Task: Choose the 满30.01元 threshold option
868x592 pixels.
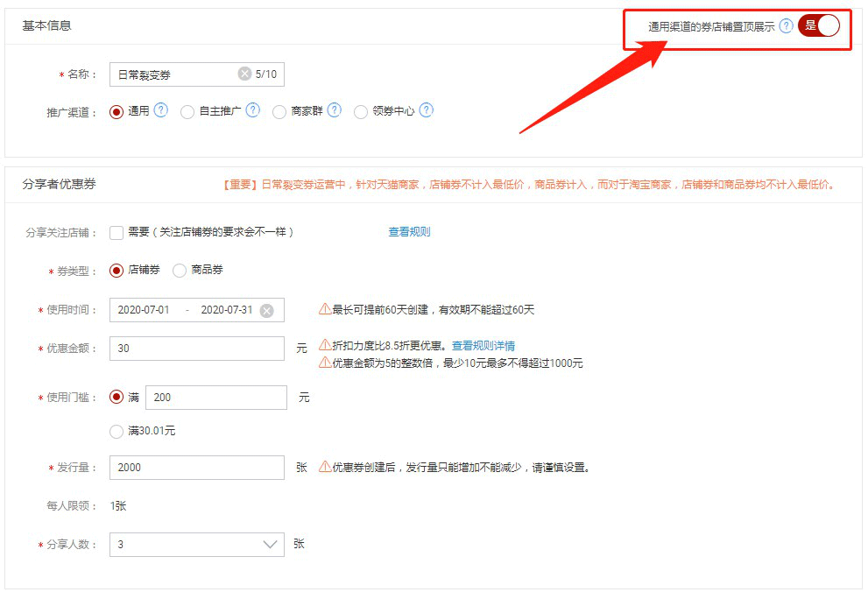Action: click(116, 431)
